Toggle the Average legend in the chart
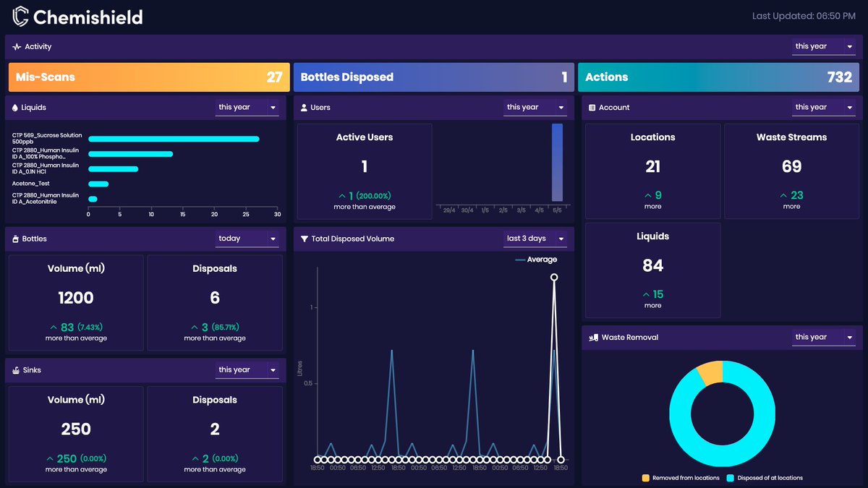Viewport: 868px width, 488px height. [536, 260]
